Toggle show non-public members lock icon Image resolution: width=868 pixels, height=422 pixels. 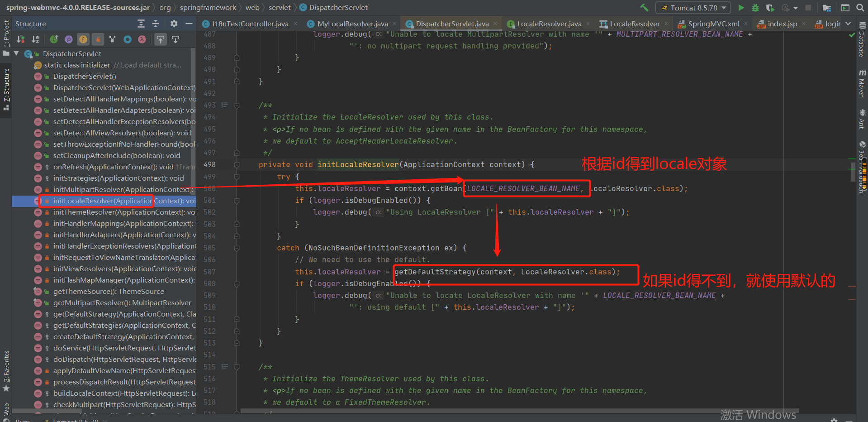point(98,39)
